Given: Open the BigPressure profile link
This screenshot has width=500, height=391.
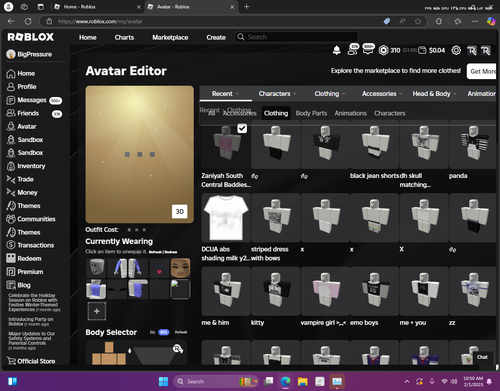Looking at the screenshot, I should coord(29,54).
